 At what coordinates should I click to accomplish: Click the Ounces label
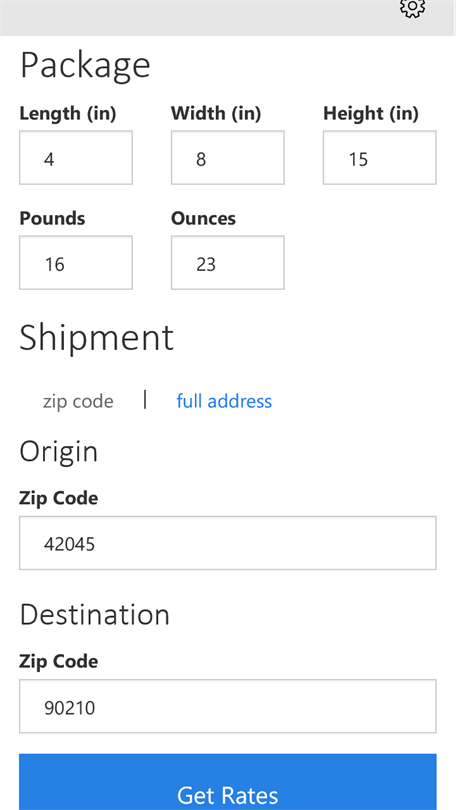(x=203, y=219)
